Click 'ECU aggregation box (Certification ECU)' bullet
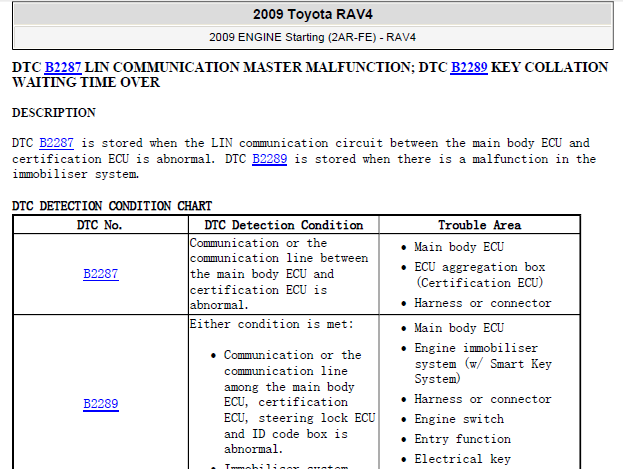The width and height of the screenshot is (623, 469). coord(480,275)
